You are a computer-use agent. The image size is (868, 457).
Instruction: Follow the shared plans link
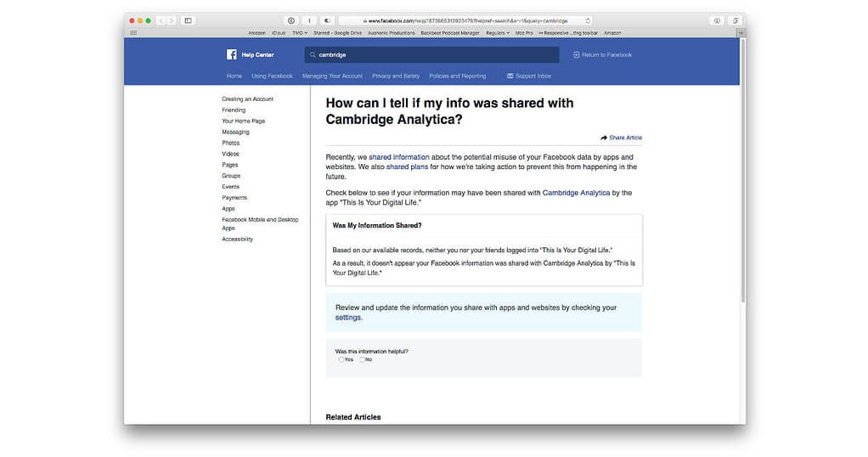click(407, 166)
